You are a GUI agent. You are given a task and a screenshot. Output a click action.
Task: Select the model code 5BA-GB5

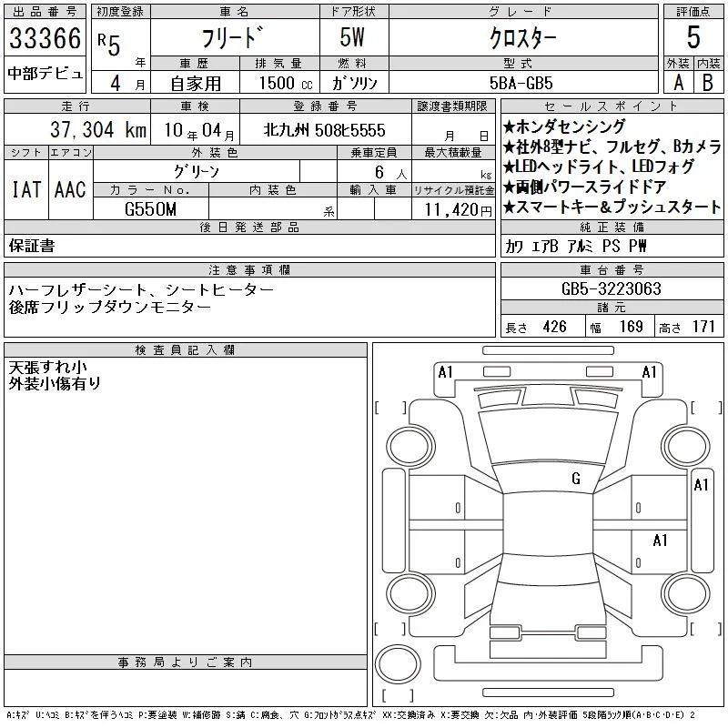tap(521, 83)
